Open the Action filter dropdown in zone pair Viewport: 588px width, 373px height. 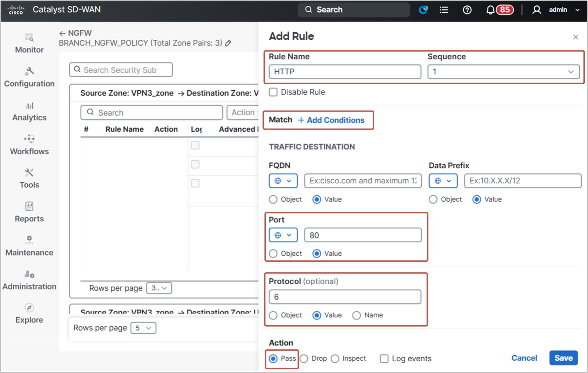point(243,112)
